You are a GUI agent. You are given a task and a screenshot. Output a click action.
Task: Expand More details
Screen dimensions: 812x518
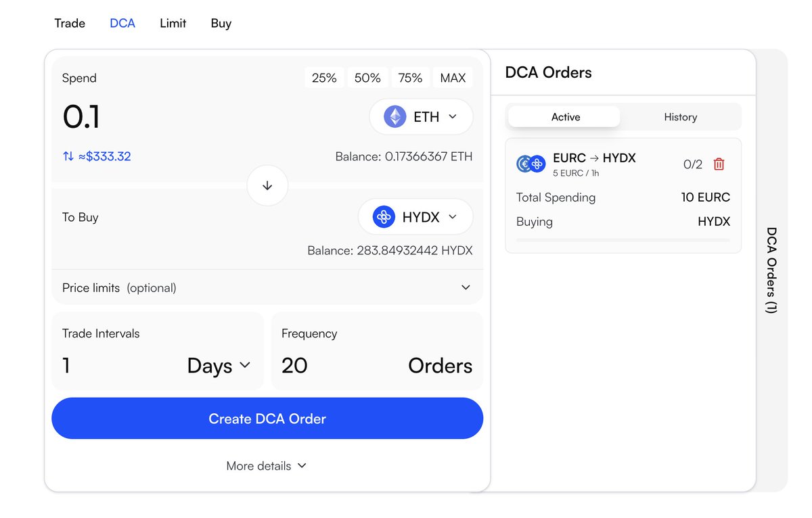coord(267,466)
